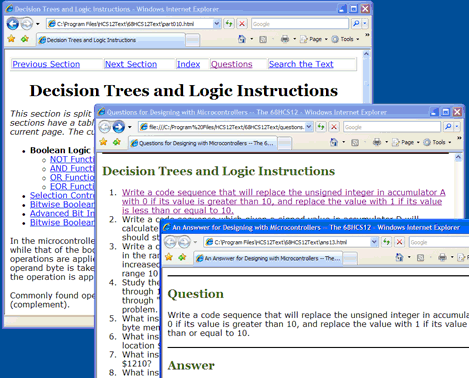
Task: Open question 1 link about accumulator A
Action: [283, 201]
